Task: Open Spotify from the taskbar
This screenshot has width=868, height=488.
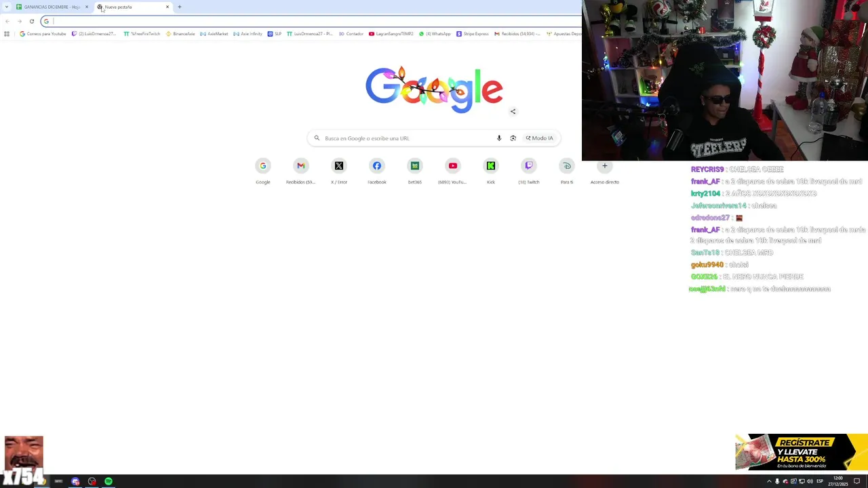Action: (x=108, y=481)
